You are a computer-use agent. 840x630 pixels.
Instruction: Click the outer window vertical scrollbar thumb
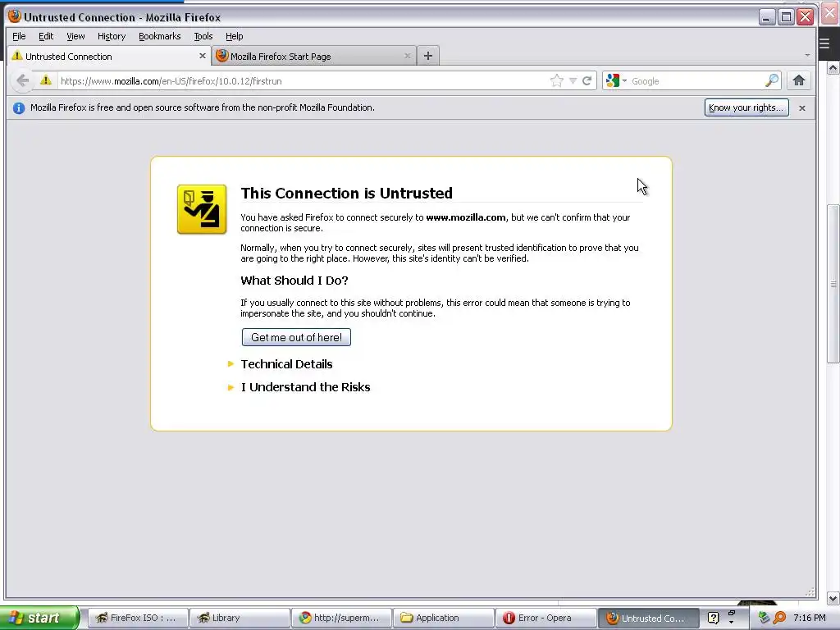[x=833, y=284]
